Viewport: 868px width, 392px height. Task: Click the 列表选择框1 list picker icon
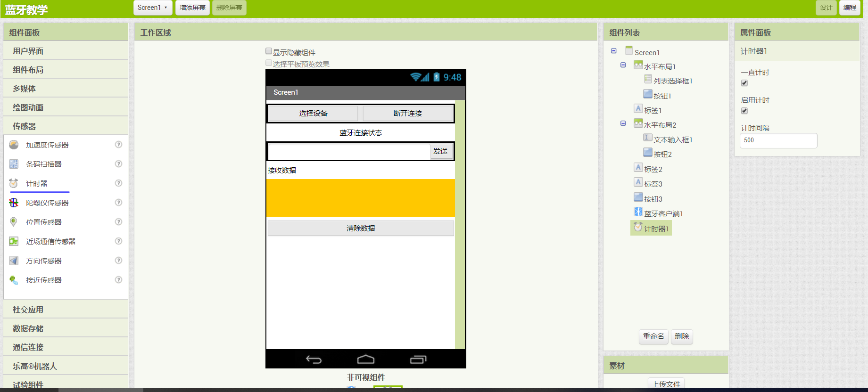648,79
